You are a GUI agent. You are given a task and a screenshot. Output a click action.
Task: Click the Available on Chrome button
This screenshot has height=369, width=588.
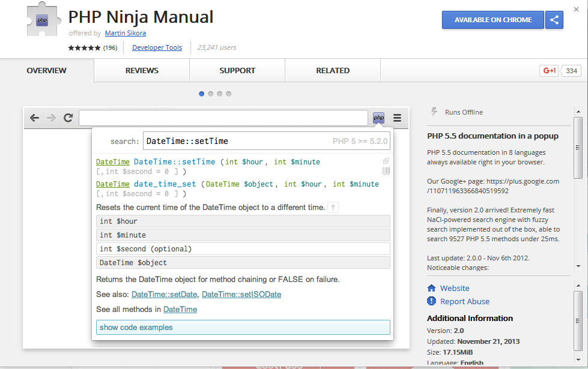coord(493,20)
